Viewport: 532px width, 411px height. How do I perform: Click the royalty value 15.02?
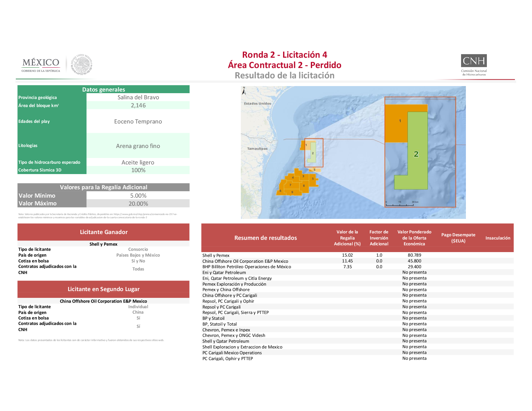click(347, 255)
